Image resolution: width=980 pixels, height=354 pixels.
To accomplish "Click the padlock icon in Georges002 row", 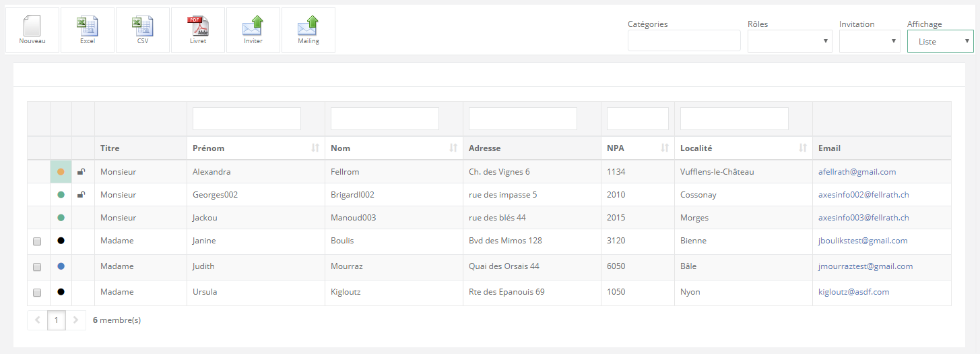I will [81, 195].
